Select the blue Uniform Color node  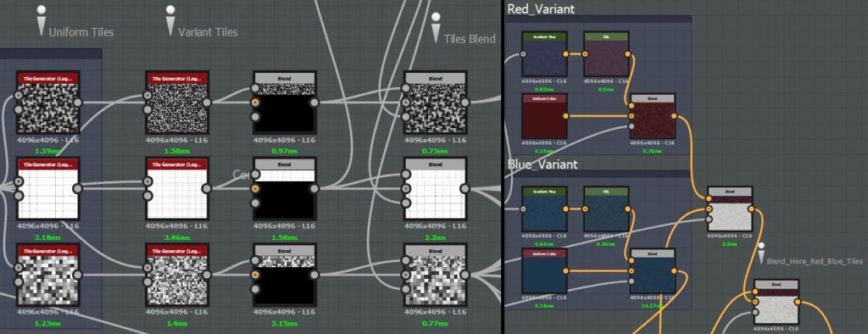(x=545, y=271)
